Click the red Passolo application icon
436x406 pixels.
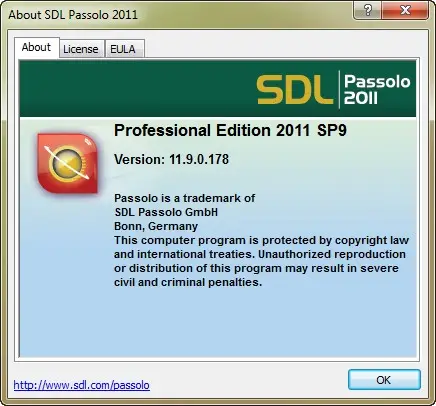coord(68,163)
